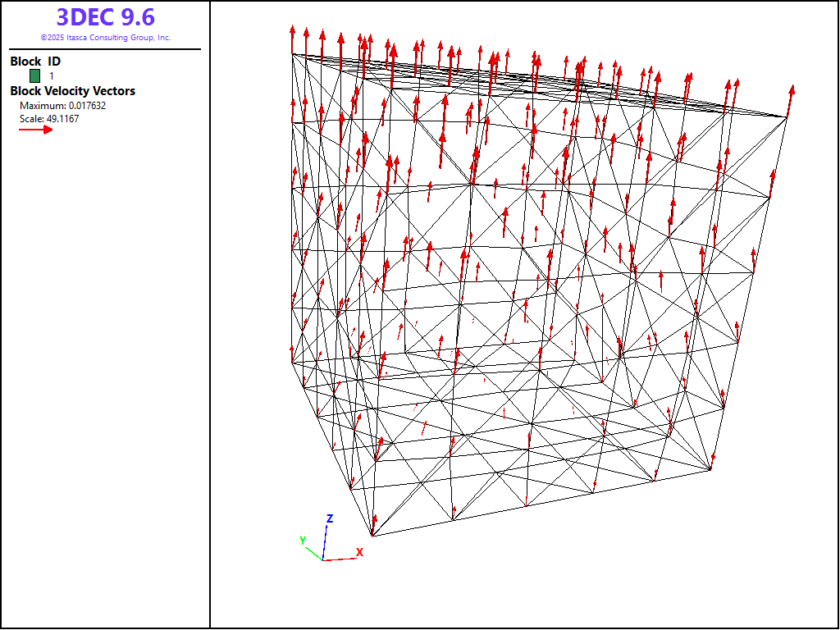The height and width of the screenshot is (630, 840).
Task: Click the lowest bottom corner vertex of mesh
Action: (372, 536)
